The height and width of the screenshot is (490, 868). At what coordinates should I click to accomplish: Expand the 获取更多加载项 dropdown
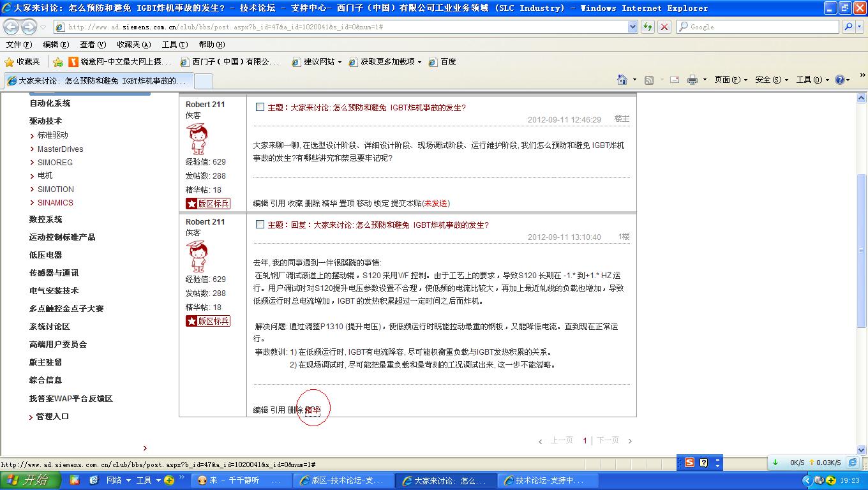419,63
